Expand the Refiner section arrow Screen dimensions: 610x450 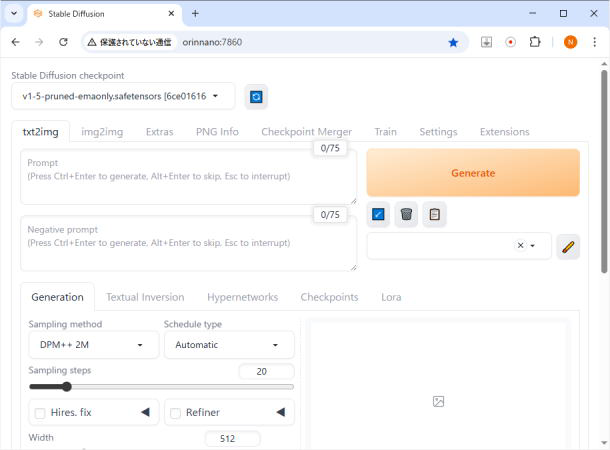click(281, 412)
